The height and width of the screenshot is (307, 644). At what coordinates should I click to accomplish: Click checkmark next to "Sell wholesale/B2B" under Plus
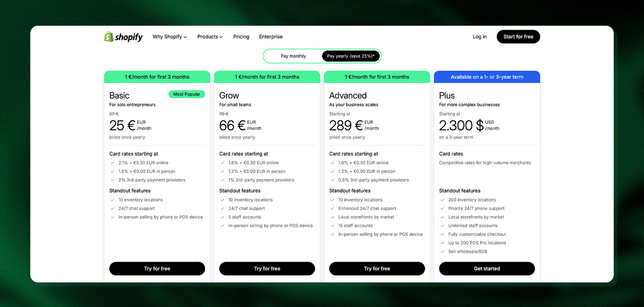442,251
